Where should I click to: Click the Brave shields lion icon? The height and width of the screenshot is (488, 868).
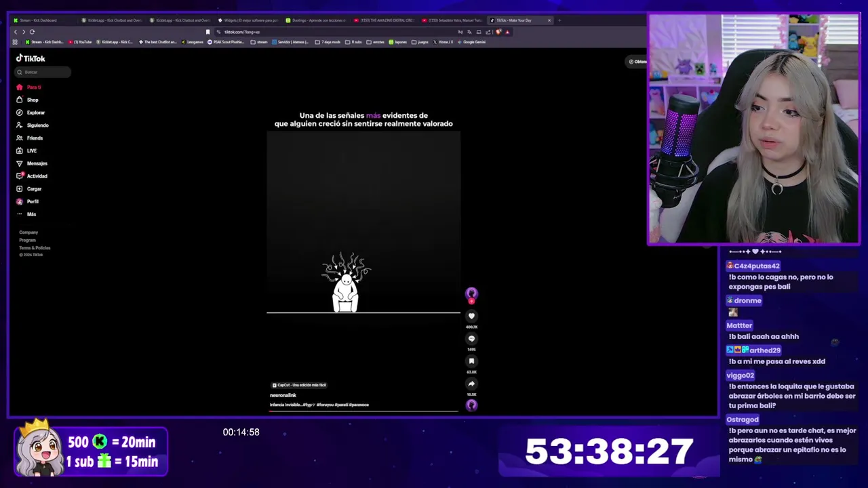[498, 32]
